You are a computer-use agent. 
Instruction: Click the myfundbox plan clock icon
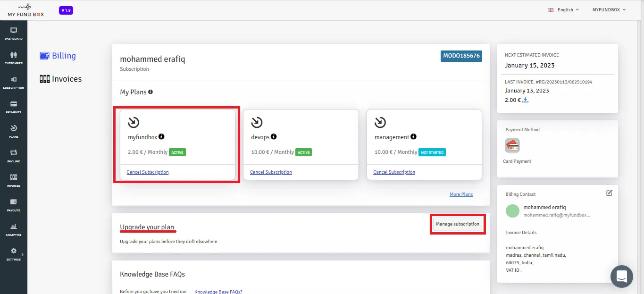pos(134,123)
